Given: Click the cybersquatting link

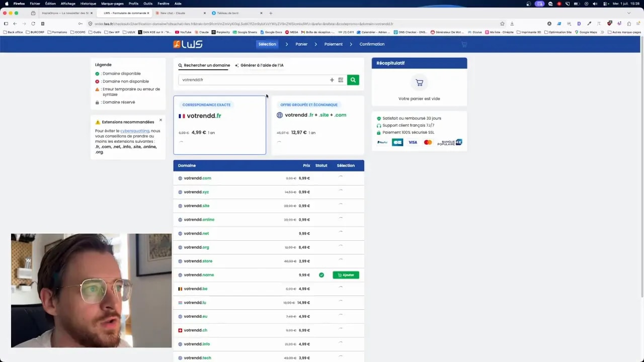Looking at the screenshot, I should pos(134,131).
